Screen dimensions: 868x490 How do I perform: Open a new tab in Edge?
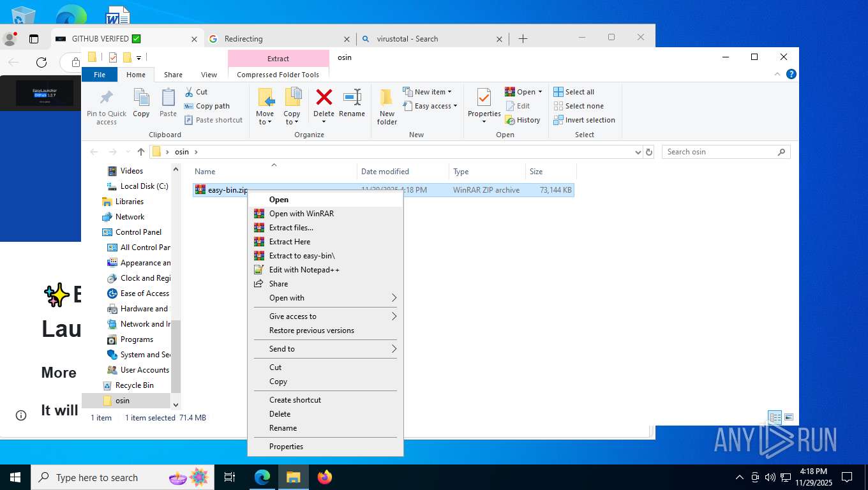[x=523, y=39]
